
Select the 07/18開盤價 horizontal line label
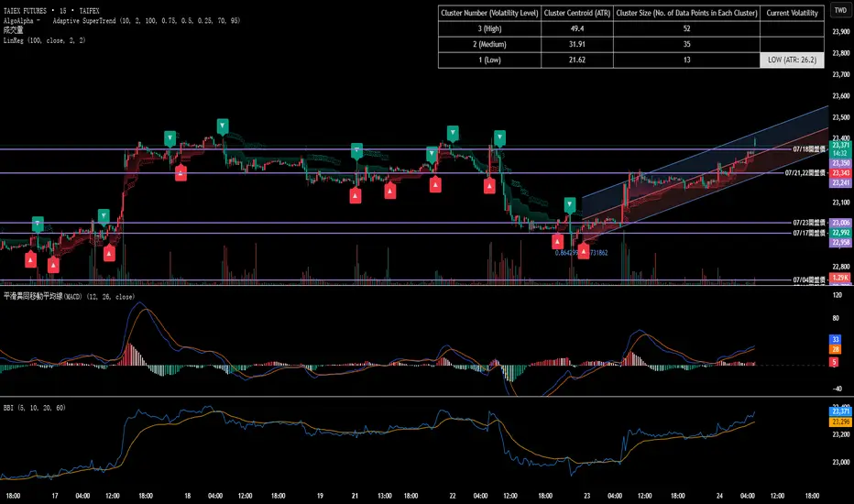pos(807,148)
